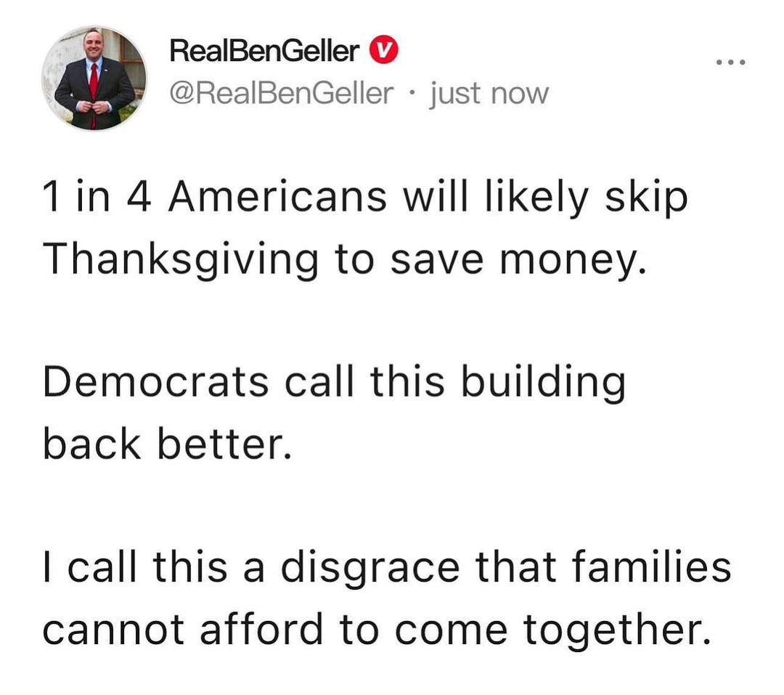Open the @RealBenGeller handle link
Viewport: 784px width, 695px height.
click(283, 92)
